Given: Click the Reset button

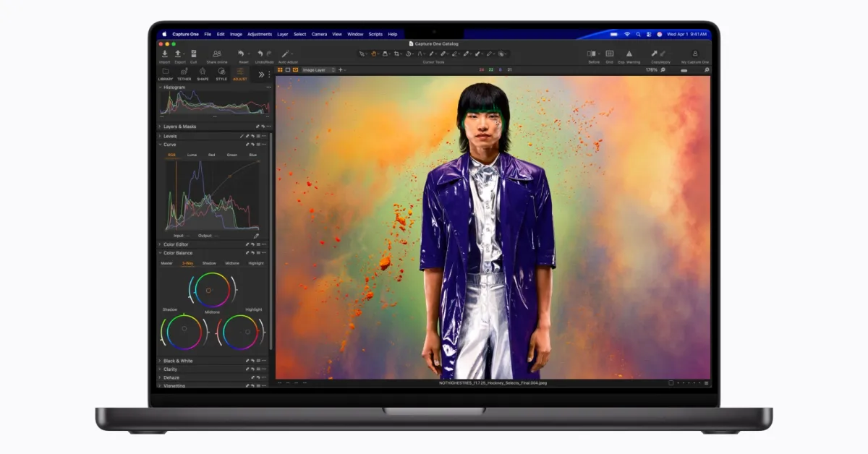Looking at the screenshot, I should tap(241, 54).
